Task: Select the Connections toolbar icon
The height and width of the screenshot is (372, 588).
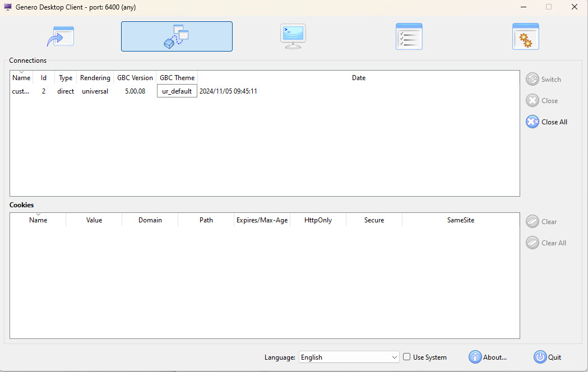Action: tap(177, 36)
